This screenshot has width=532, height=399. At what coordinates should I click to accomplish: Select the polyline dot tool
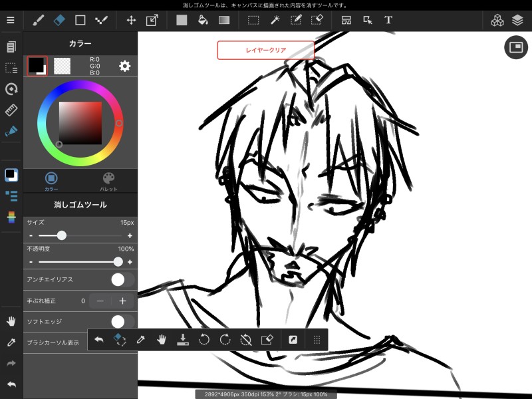(x=101, y=21)
